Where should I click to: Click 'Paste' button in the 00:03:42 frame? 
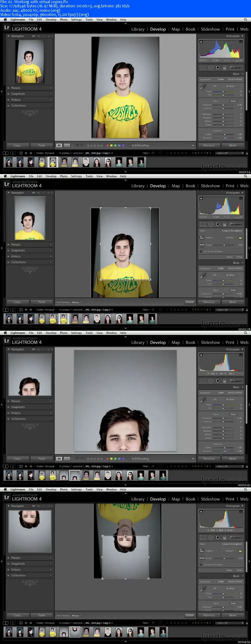tap(42, 459)
